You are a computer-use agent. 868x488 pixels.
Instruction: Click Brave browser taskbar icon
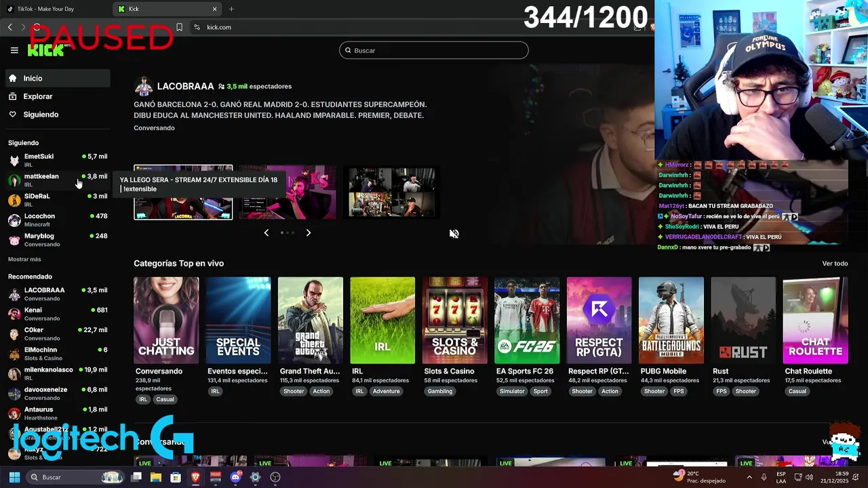pos(195,477)
